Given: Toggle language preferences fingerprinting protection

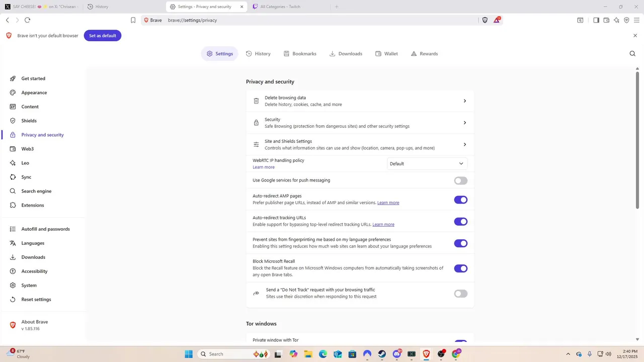Looking at the screenshot, I should tap(460, 243).
